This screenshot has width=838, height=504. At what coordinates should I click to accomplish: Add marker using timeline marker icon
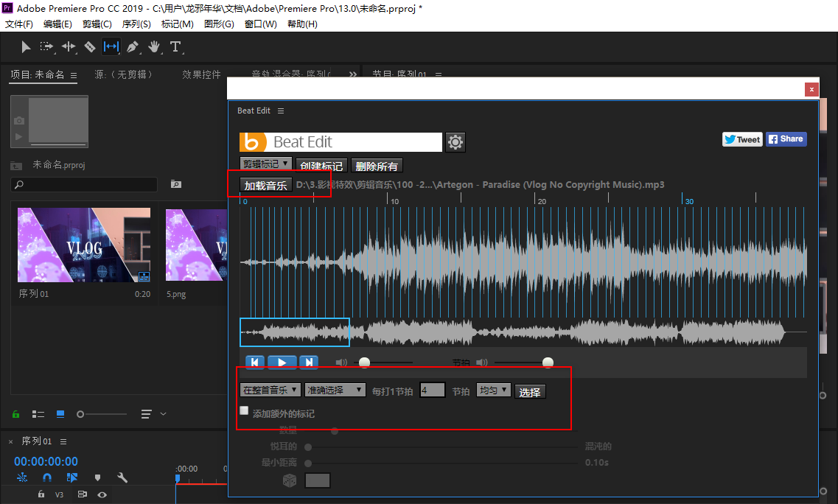point(97,477)
